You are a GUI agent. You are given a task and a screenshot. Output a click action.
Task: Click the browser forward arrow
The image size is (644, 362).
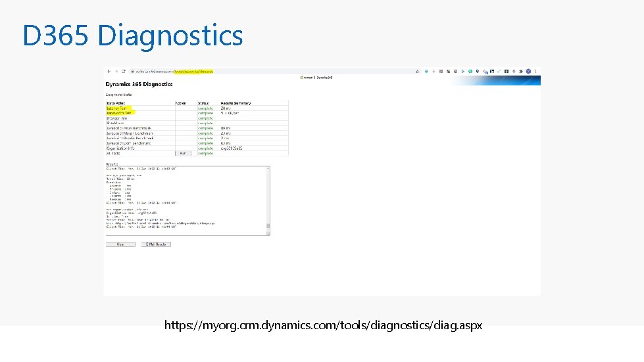(x=116, y=72)
